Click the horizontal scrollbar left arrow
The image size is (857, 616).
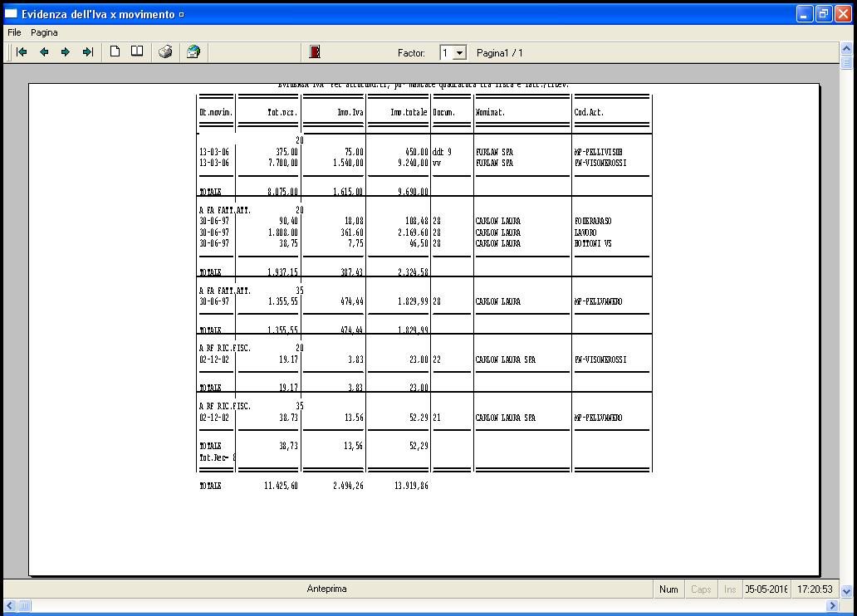point(10,605)
